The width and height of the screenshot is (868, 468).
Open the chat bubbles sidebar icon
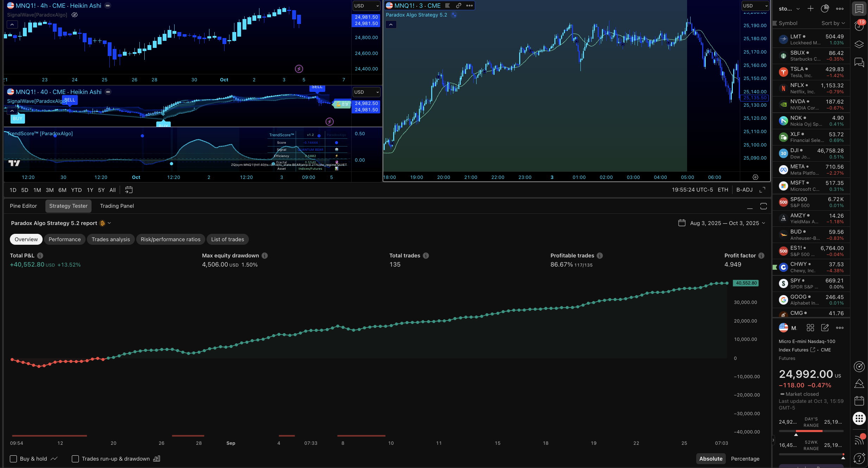click(859, 63)
